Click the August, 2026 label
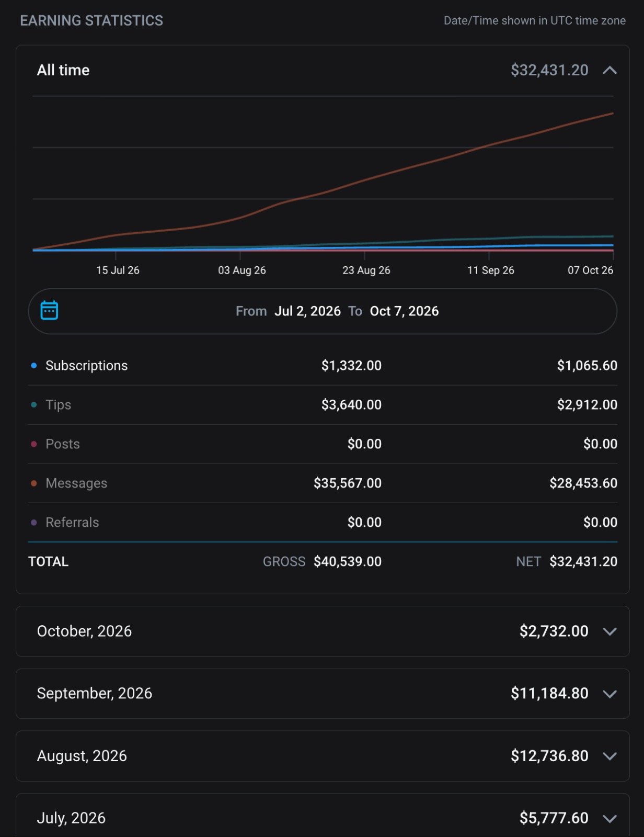 pos(82,756)
